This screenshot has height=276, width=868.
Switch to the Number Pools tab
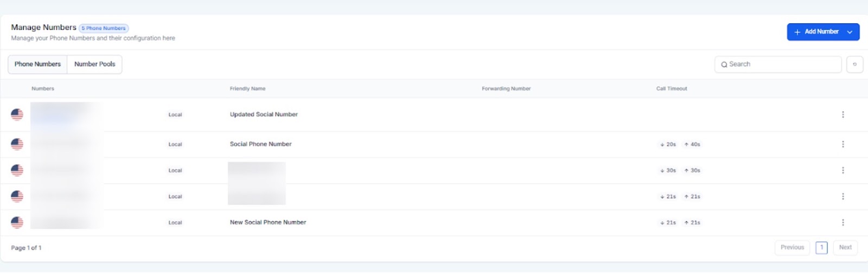[94, 64]
